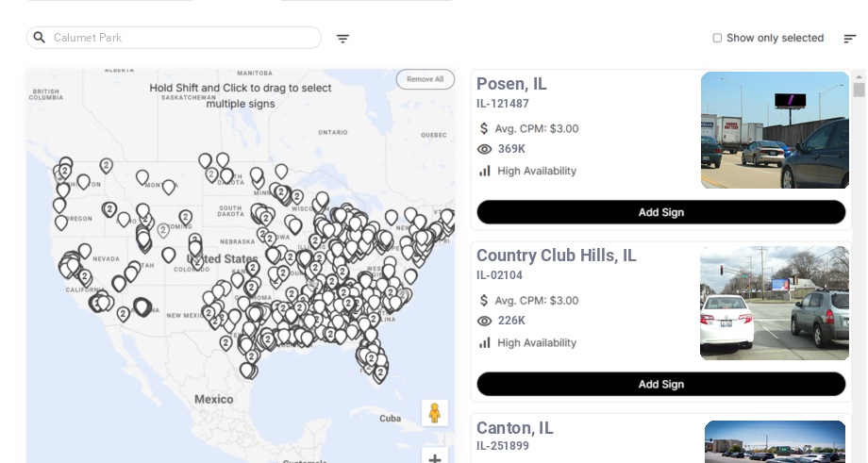The height and width of the screenshot is (463, 868).
Task: Click the Remove All button on map
Action: pos(426,79)
